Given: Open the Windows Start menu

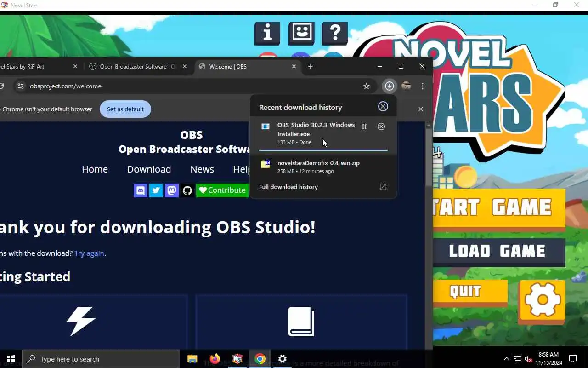Looking at the screenshot, I should coord(11,359).
